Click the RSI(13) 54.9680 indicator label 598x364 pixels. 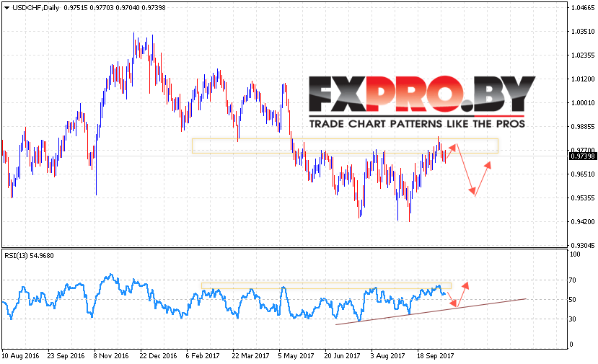[x=29, y=255]
